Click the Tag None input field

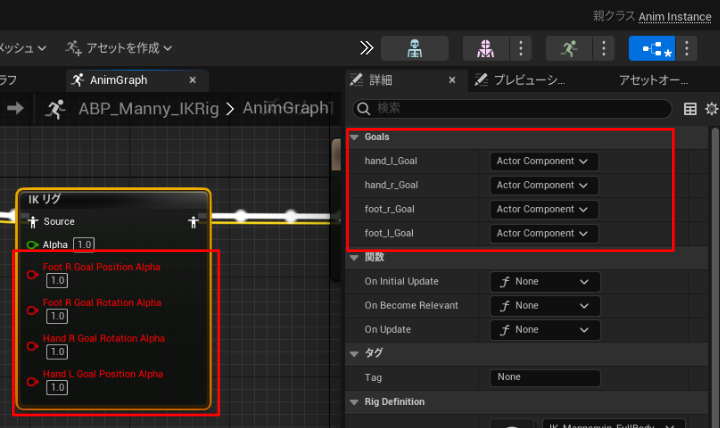point(545,377)
